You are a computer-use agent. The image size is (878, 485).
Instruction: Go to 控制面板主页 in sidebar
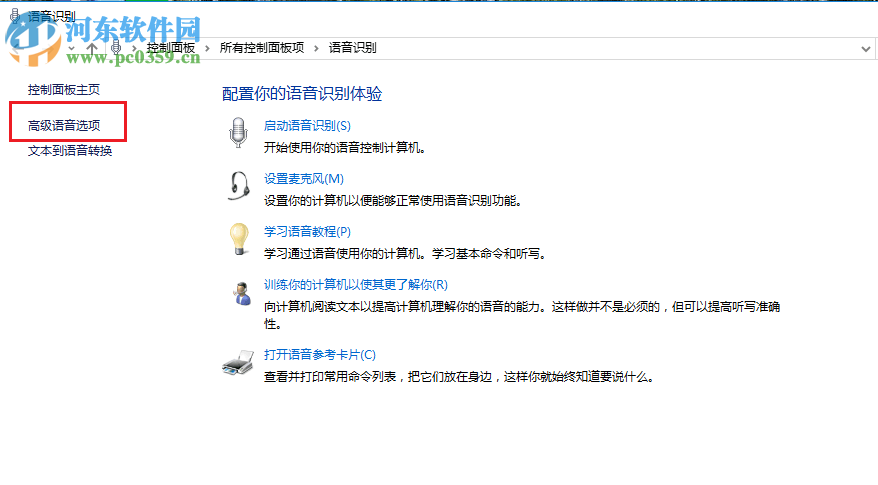point(64,90)
